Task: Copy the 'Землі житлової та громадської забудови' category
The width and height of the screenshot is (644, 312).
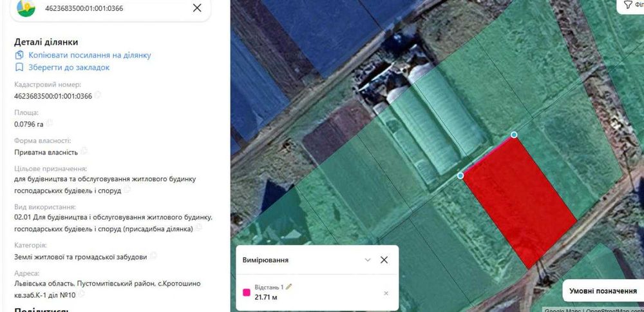Action: pyautogui.click(x=153, y=256)
